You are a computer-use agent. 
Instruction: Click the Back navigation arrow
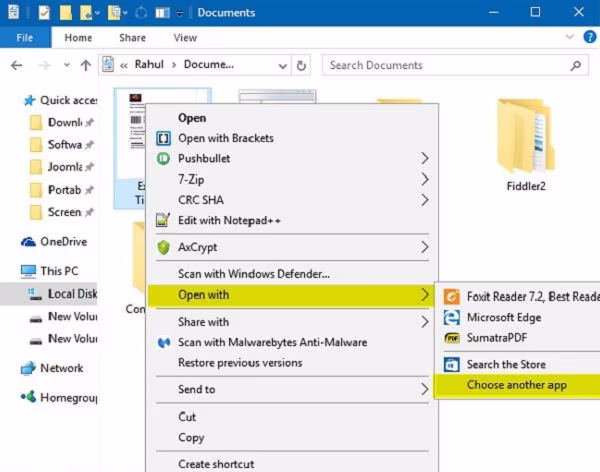coord(16,65)
